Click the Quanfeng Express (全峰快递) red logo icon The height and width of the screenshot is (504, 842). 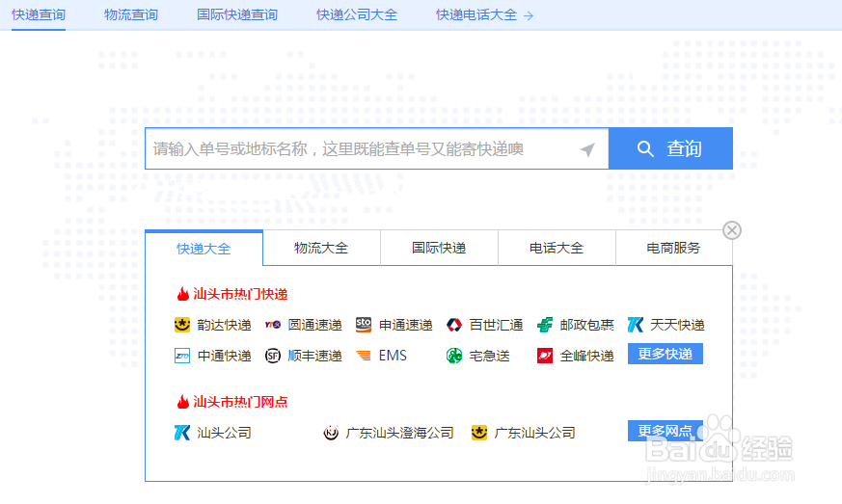[x=545, y=356]
